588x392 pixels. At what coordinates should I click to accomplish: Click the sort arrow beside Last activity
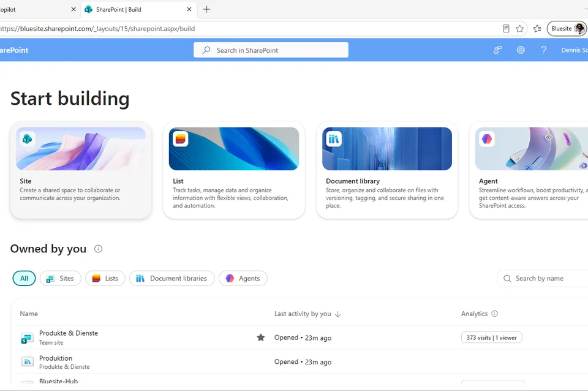coord(337,314)
